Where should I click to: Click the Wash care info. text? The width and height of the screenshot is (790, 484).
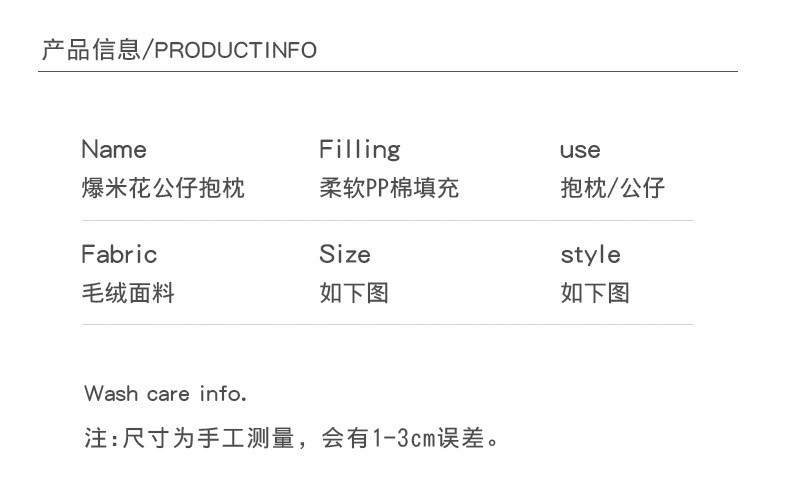165,393
